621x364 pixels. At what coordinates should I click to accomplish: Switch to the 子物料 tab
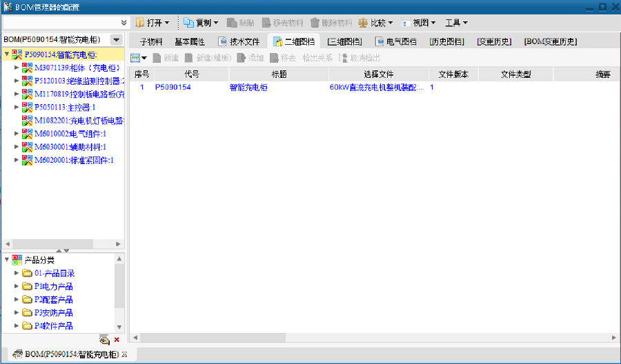click(151, 41)
